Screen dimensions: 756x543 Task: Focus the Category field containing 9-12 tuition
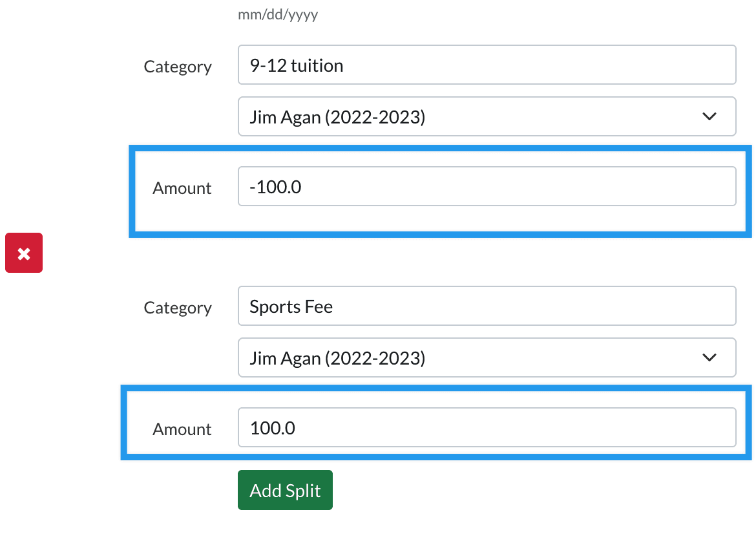point(487,65)
